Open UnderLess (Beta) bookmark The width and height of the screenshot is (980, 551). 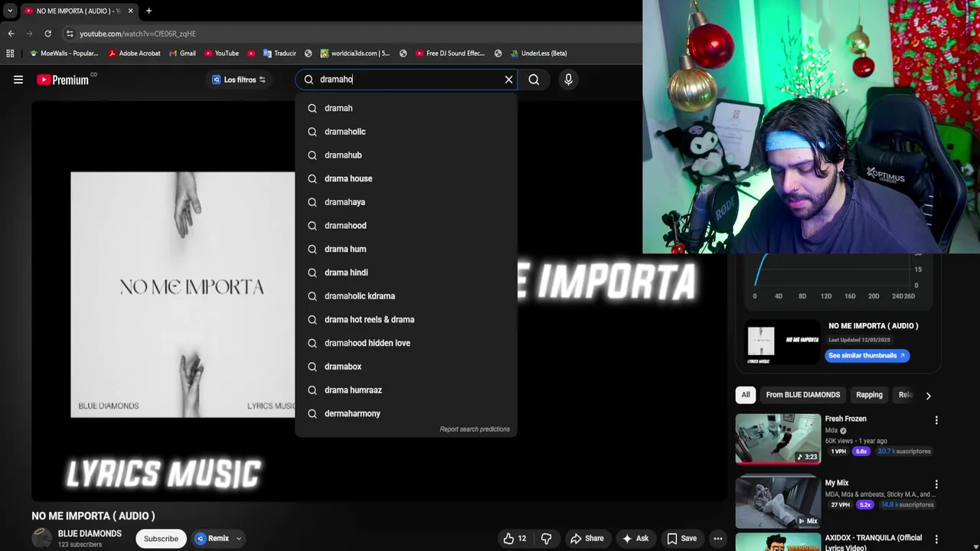point(539,54)
